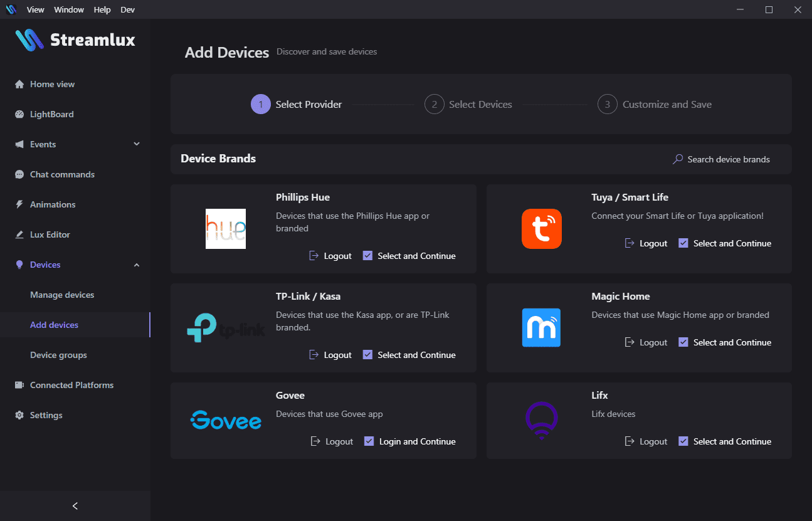Collapse the sidebar with the bottom arrow

[x=75, y=506]
